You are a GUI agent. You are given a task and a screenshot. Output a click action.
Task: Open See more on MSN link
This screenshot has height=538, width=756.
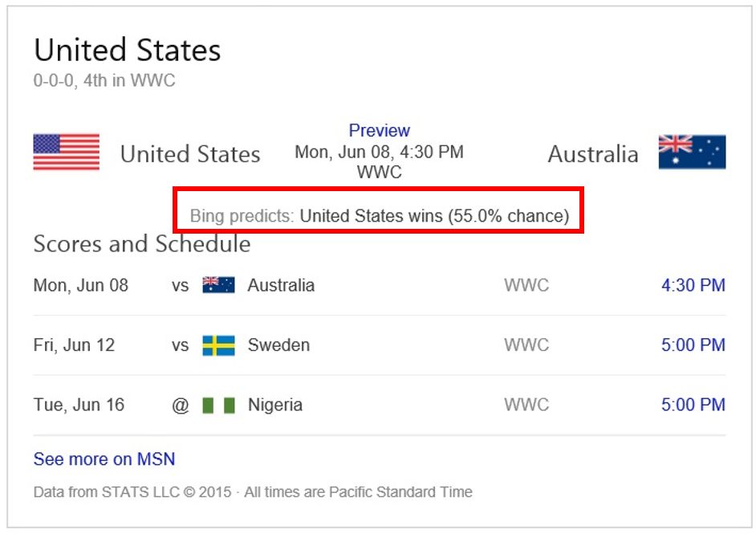pyautogui.click(x=104, y=459)
